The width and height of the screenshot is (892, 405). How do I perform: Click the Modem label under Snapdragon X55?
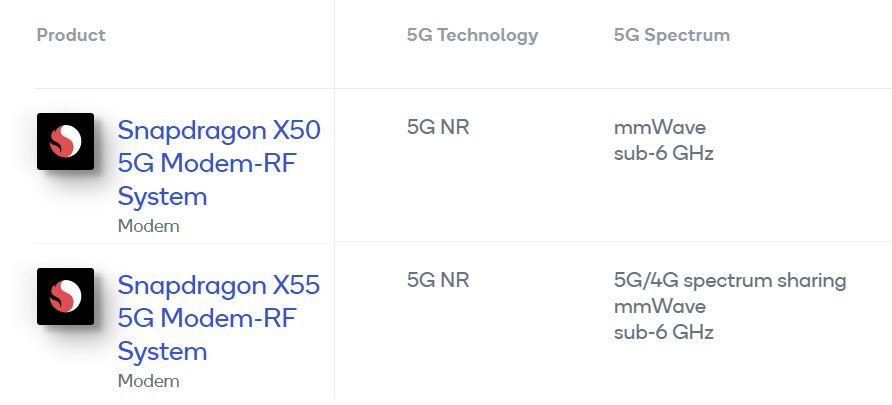(x=148, y=381)
